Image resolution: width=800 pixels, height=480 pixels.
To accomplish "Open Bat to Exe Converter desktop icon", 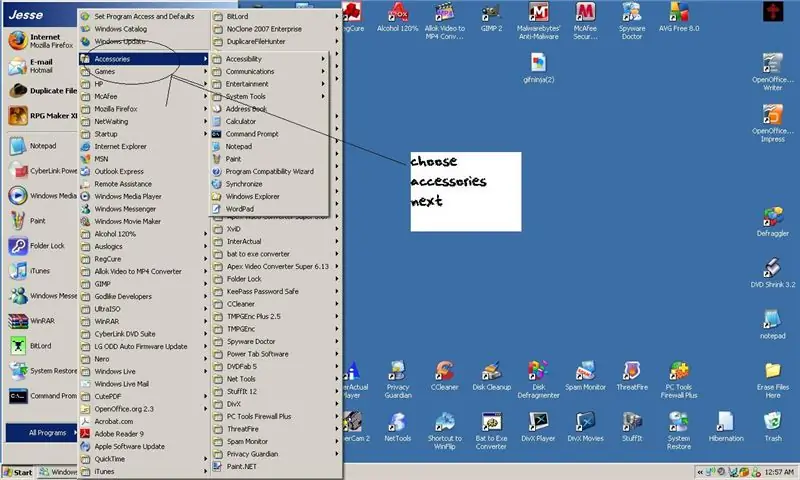I will click(491, 431).
